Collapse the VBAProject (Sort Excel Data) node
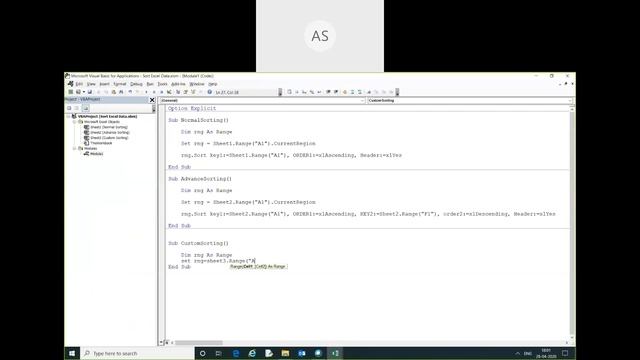 point(69,116)
